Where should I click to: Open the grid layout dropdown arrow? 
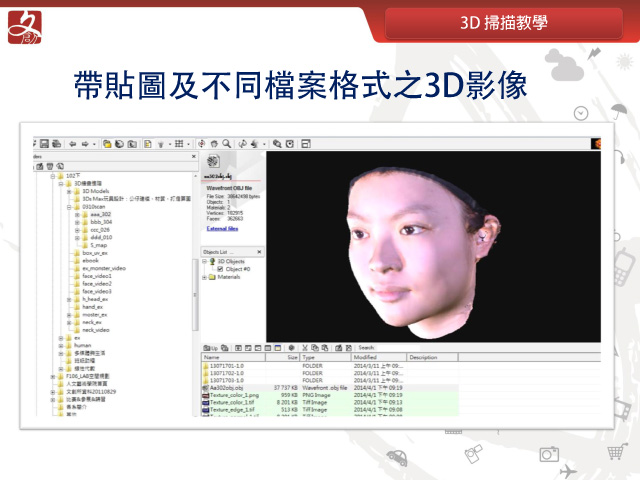(x=188, y=144)
